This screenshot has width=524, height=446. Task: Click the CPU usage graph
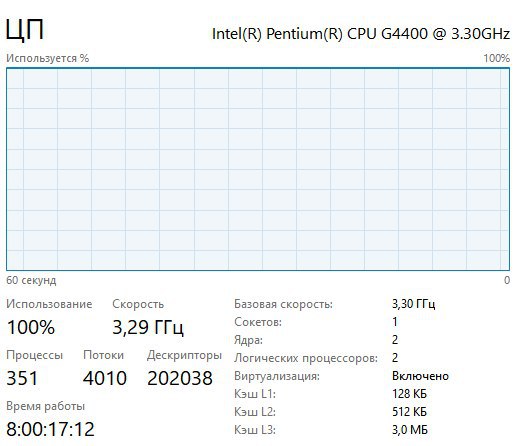[258, 169]
